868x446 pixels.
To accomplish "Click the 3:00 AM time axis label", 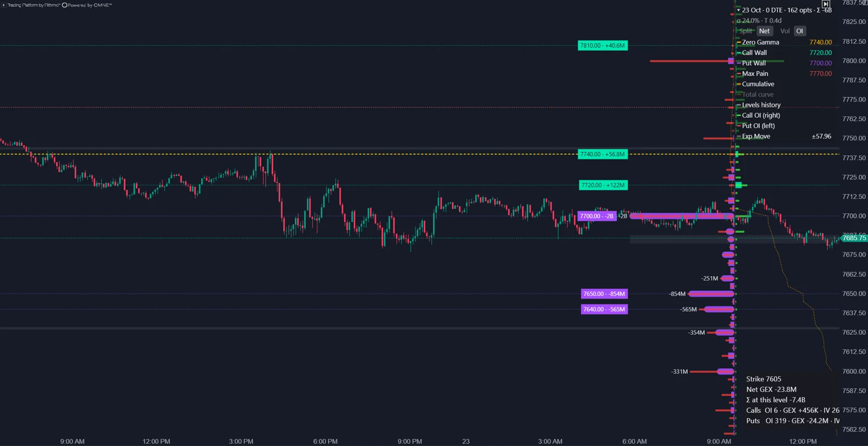I will pyautogui.click(x=550, y=442).
